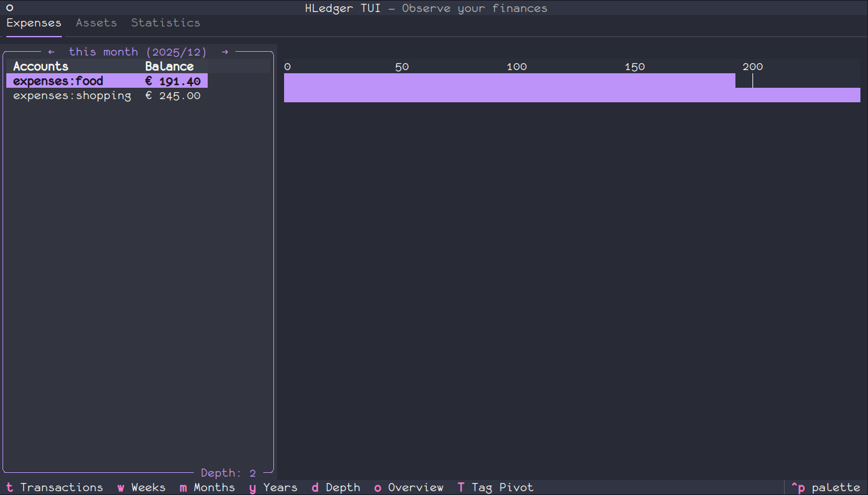Go to previous month with left arrow

click(51, 52)
